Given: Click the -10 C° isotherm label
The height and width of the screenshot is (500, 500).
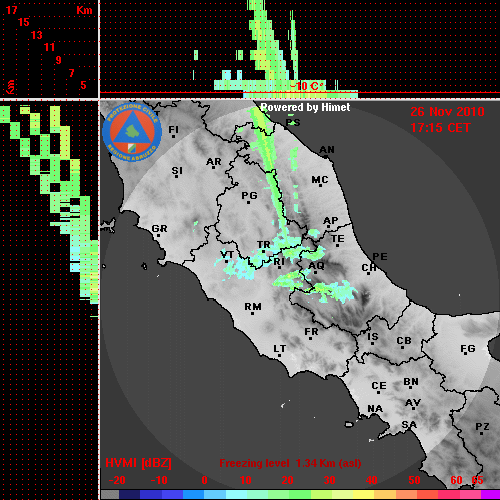Looking at the screenshot, I should coord(307,86).
